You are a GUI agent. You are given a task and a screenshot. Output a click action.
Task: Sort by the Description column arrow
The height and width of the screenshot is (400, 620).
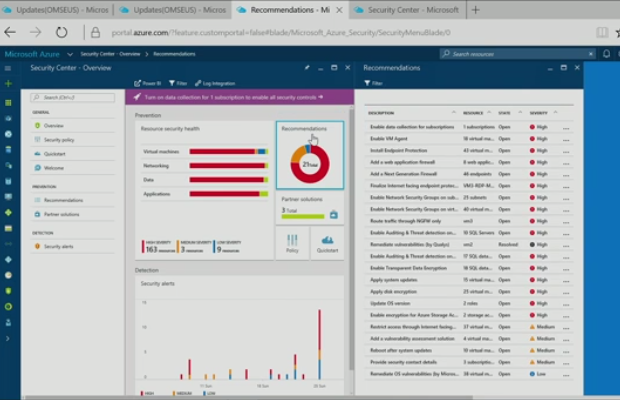pos(453,113)
